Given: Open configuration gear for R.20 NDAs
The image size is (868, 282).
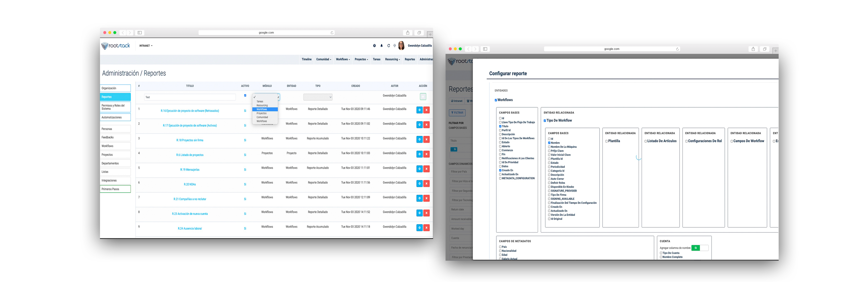Looking at the screenshot, I should 419,184.
